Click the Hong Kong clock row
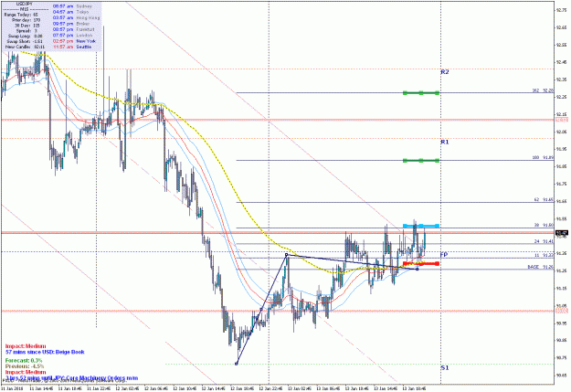The width and height of the screenshot is (571, 392). pos(77,18)
